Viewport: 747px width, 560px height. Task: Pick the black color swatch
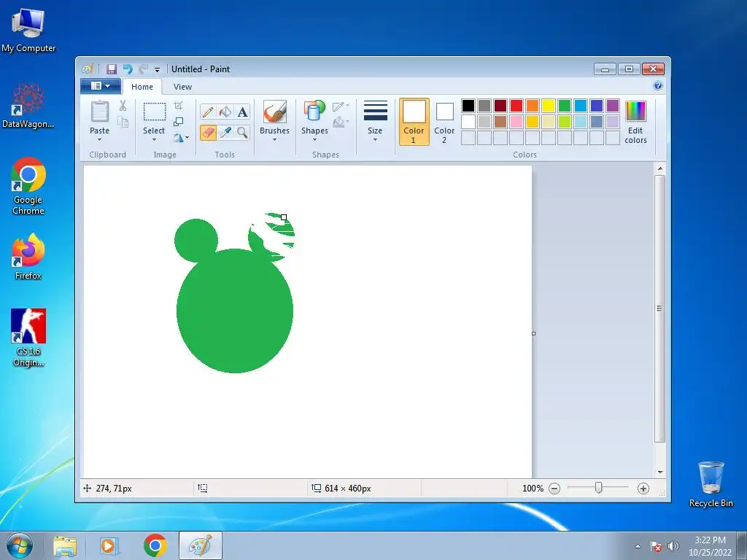point(468,106)
